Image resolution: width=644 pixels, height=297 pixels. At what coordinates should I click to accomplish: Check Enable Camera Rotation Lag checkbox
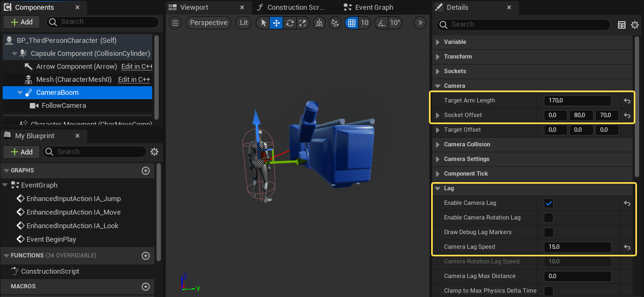[548, 218]
